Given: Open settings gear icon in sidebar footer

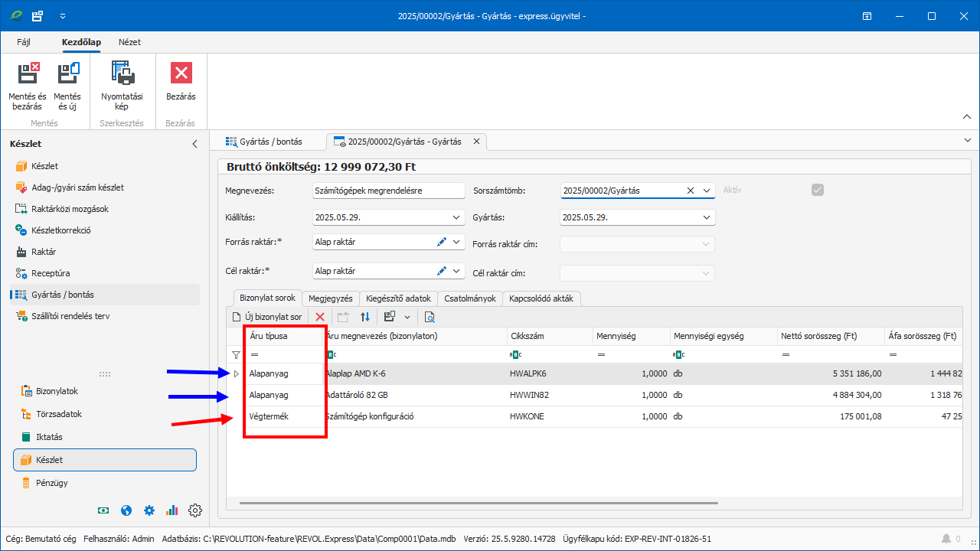Looking at the screenshot, I should tap(195, 510).
